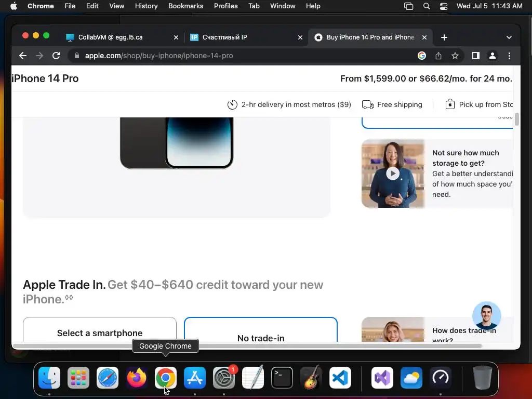This screenshot has height=399, width=532.
Task: Click the iPhone 14 Pro product image
Action: coord(177,143)
